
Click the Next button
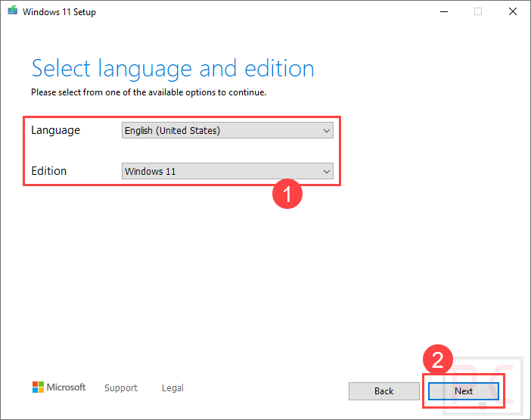tap(463, 391)
